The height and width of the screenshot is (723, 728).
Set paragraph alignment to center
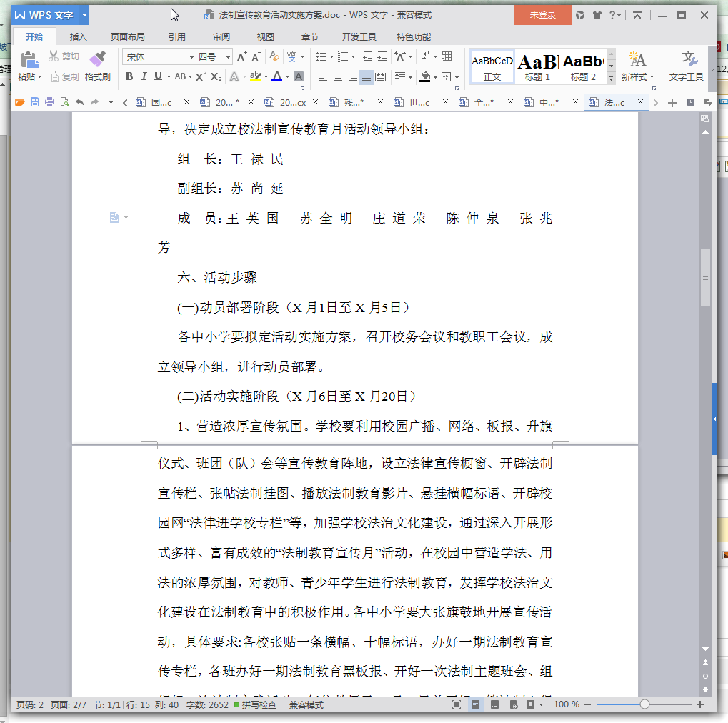pyautogui.click(x=337, y=76)
